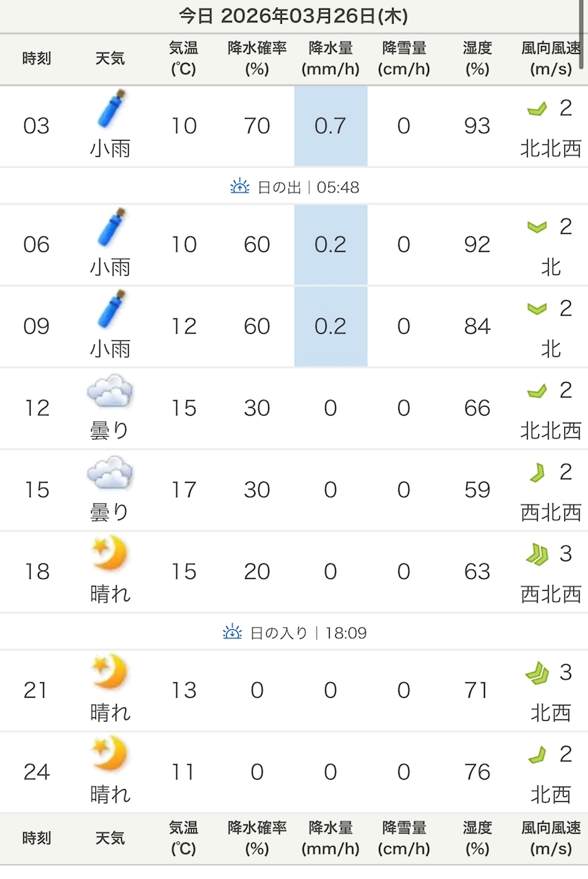Select the 風向風速 column header at top

click(551, 59)
